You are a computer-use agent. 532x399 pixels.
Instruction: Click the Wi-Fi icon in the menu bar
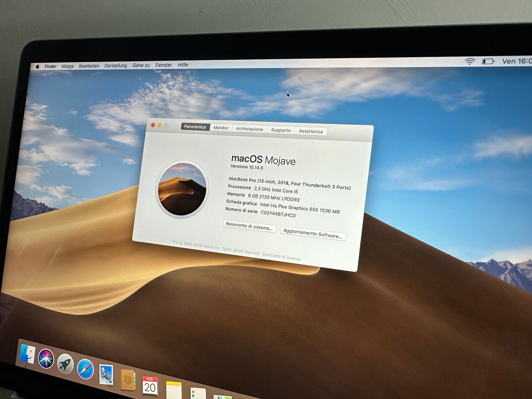[470, 61]
